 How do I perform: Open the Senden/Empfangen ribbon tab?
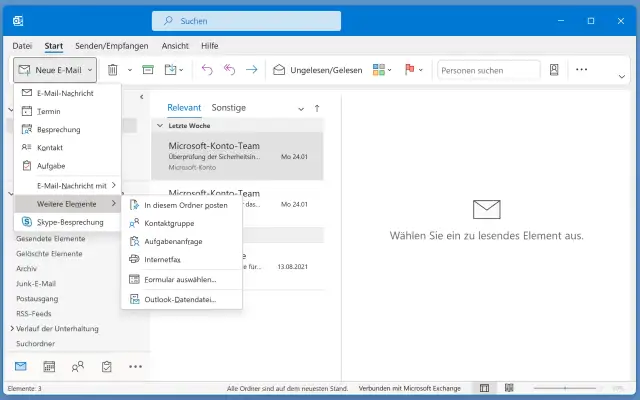[112, 46]
